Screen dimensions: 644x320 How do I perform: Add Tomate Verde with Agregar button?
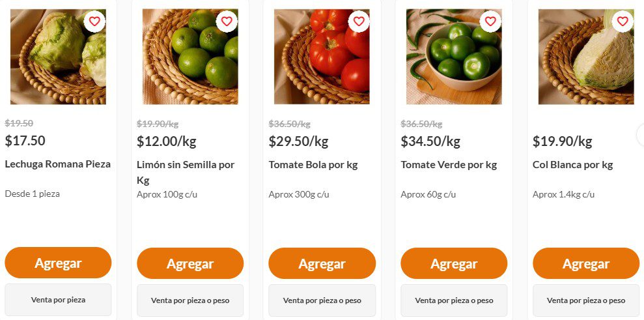click(x=454, y=263)
